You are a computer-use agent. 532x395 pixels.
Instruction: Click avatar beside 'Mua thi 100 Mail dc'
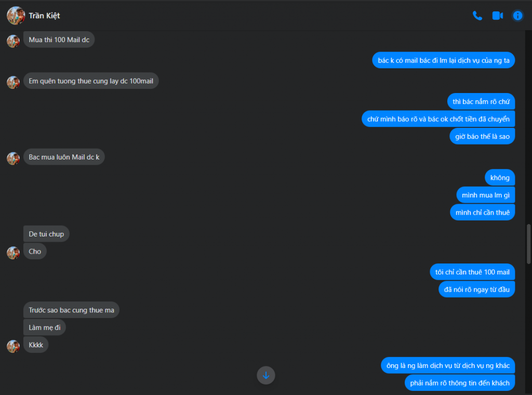pyautogui.click(x=13, y=41)
